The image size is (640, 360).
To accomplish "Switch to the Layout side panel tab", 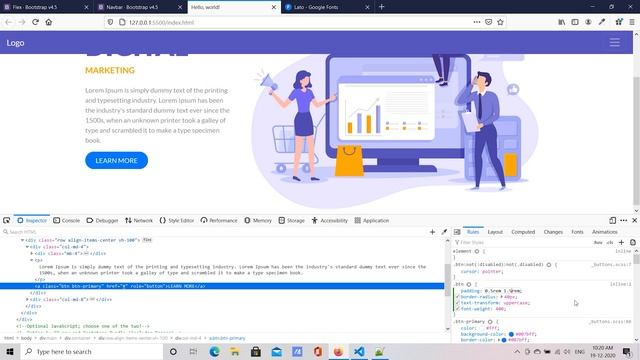I will [495, 232].
